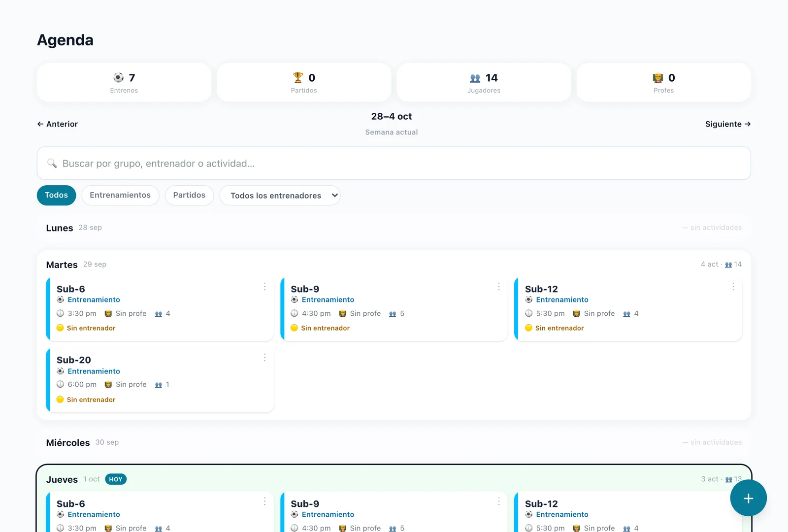Click the floating plus button to add activity

tap(748, 498)
